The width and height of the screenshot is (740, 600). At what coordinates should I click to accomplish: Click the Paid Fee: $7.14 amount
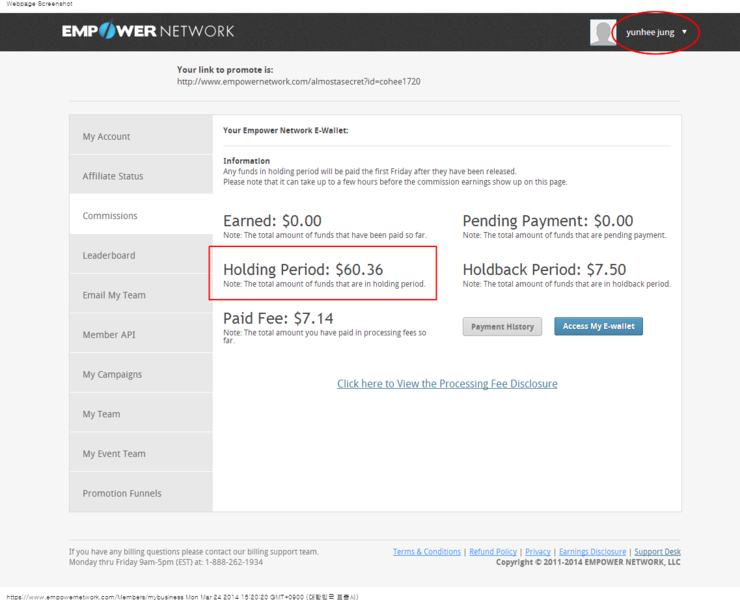tap(278, 319)
